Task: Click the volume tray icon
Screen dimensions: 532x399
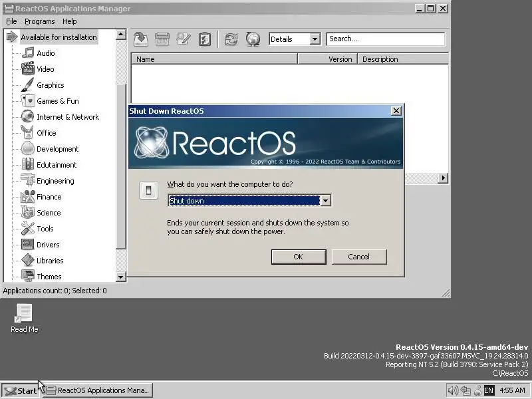Action: 453,390
